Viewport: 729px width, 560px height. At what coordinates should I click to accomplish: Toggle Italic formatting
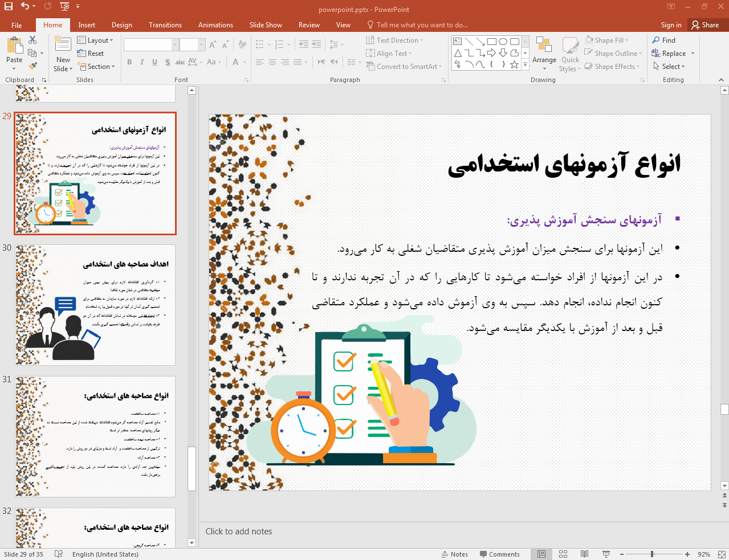tap(142, 62)
